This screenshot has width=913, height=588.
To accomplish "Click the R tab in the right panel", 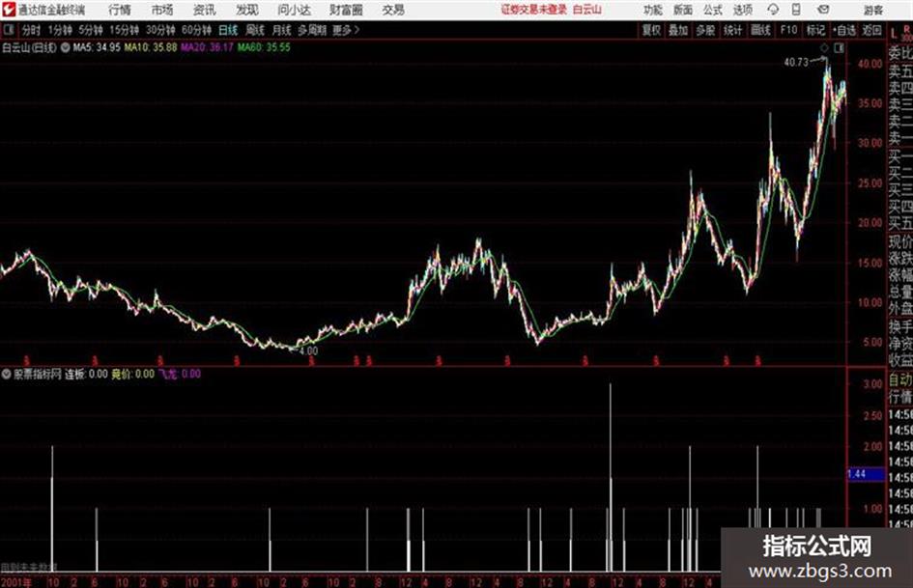I will 906,29.
